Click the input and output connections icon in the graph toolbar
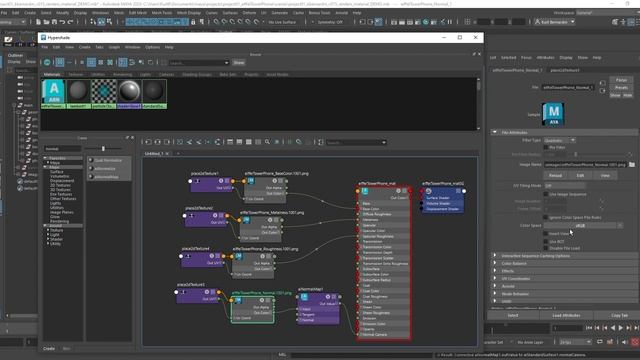This screenshot has height=360, width=640. pos(158,142)
